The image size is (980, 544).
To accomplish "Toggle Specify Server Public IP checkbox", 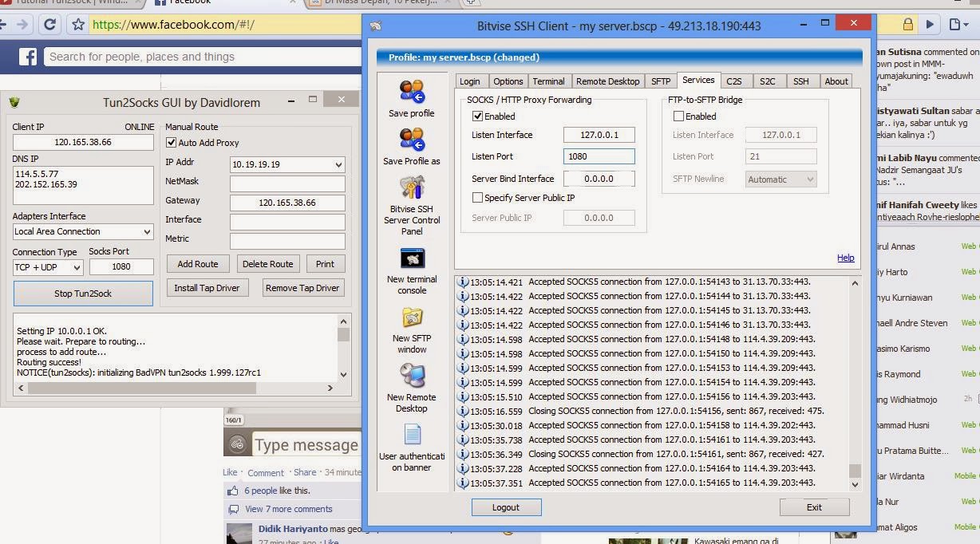I will point(477,197).
